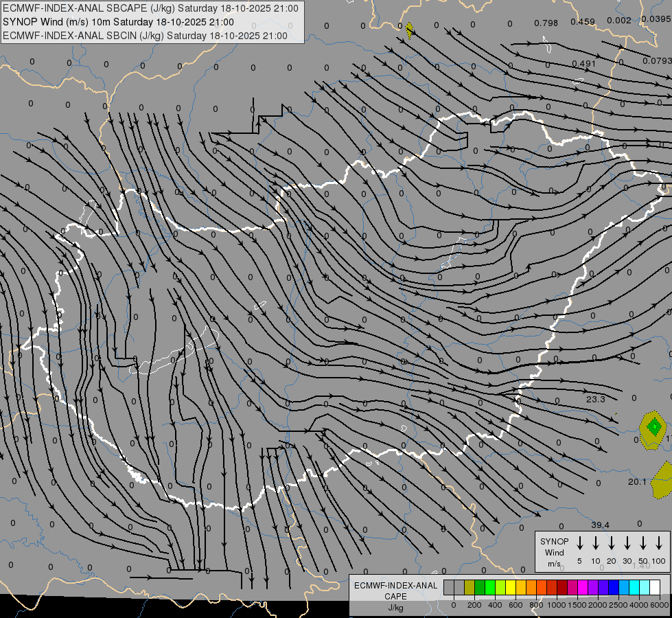Click the 800 tick label on the CAPE scale
The height and width of the screenshot is (618, 672).
(536, 605)
